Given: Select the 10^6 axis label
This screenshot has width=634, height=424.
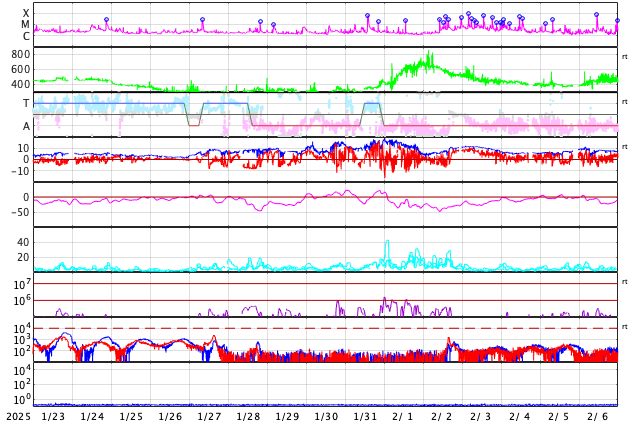Looking at the screenshot, I should point(22,301).
